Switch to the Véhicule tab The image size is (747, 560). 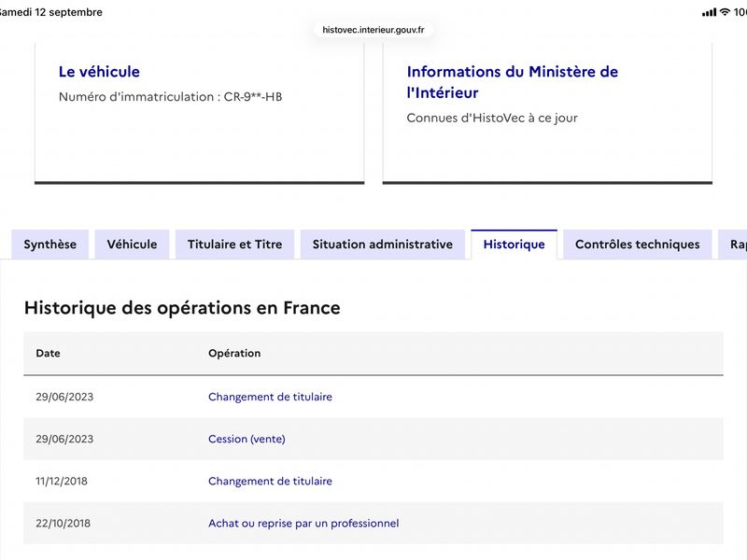point(132,245)
